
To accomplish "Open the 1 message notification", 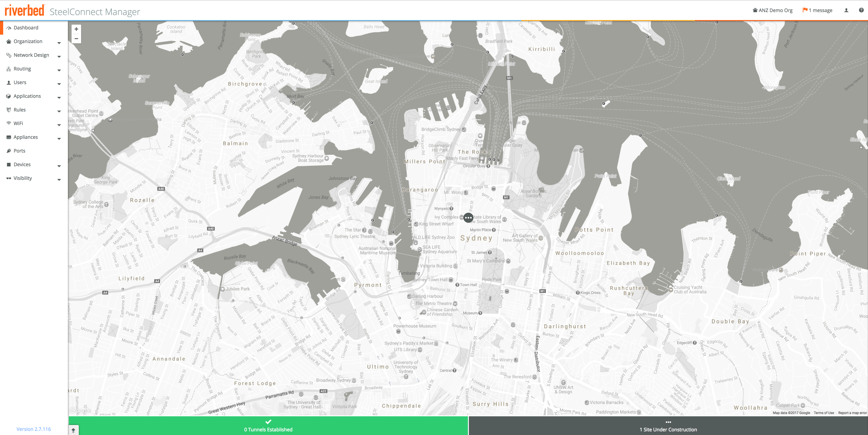I will coord(817,10).
